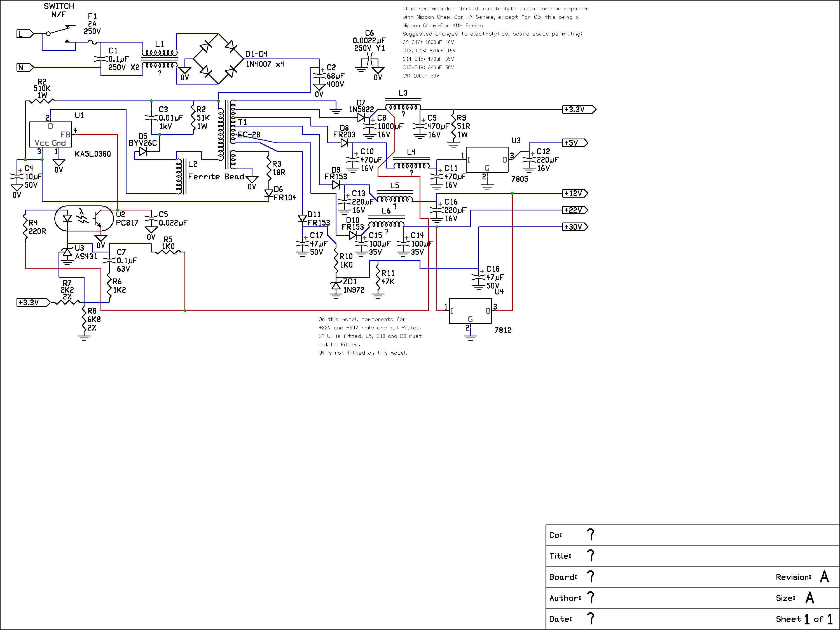This screenshot has height=630, width=840.
Task: Click the 'Title:' field in the title block
Action: [x=692, y=556]
